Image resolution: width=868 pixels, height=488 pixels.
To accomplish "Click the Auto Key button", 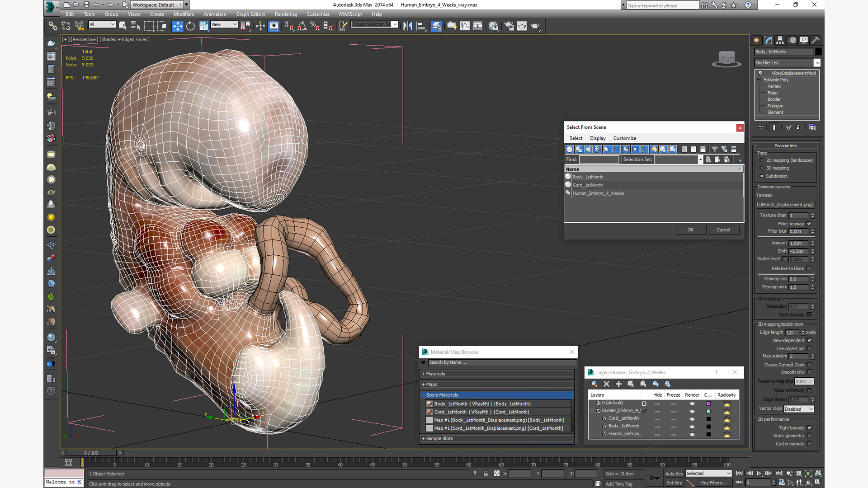I will (x=674, y=474).
